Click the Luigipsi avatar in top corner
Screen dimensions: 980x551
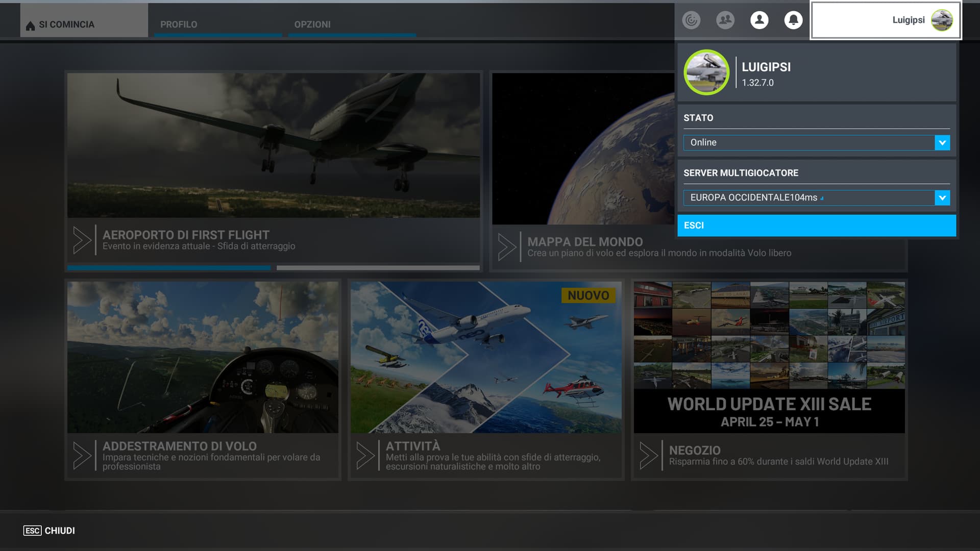[x=941, y=20]
